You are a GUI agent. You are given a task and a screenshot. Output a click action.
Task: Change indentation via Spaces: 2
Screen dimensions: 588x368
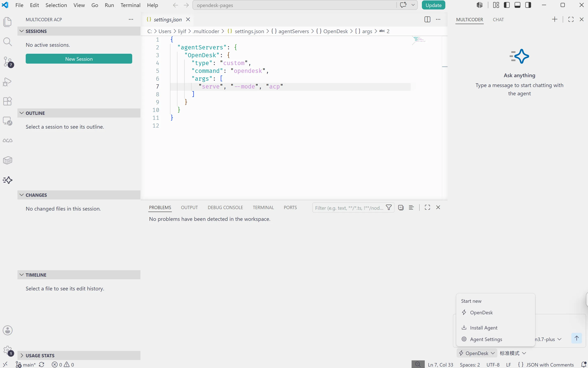pos(470,365)
